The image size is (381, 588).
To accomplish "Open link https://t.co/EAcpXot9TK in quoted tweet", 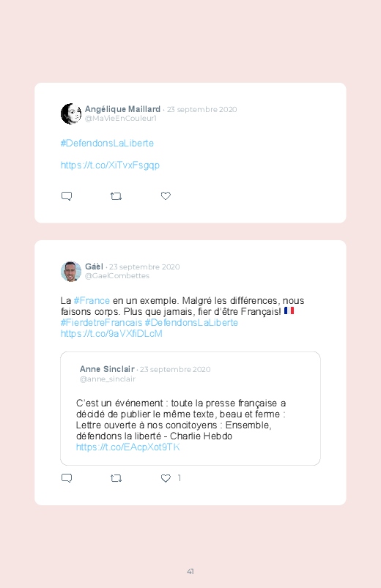I will pyautogui.click(x=127, y=447).
